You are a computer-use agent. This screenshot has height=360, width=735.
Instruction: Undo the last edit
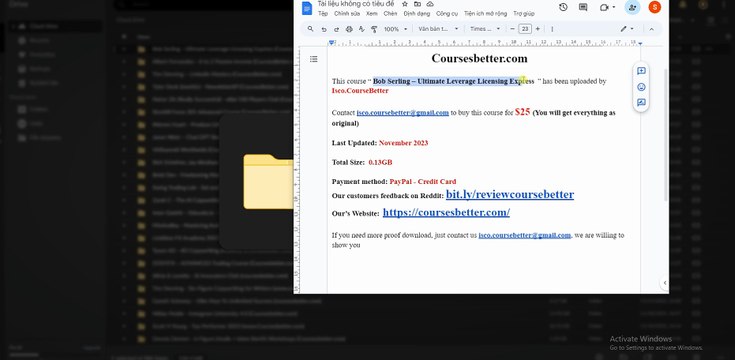click(323, 29)
